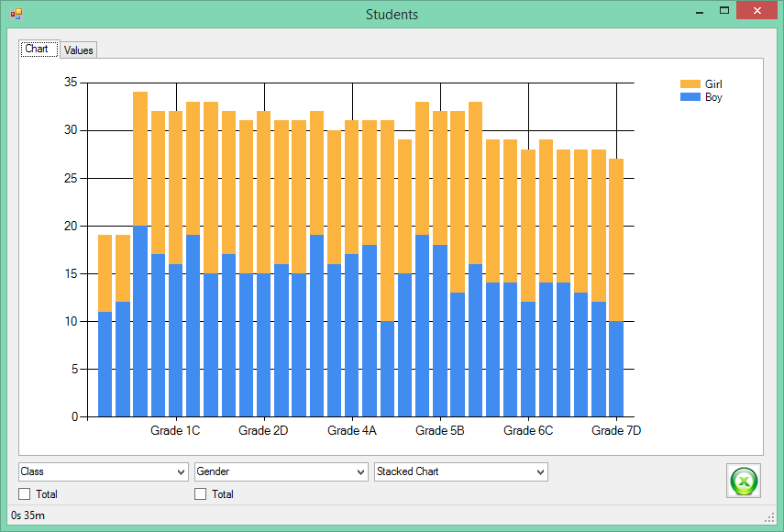Open the Stacked Chart type dropdown
The width and height of the screenshot is (784, 532).
461,472
